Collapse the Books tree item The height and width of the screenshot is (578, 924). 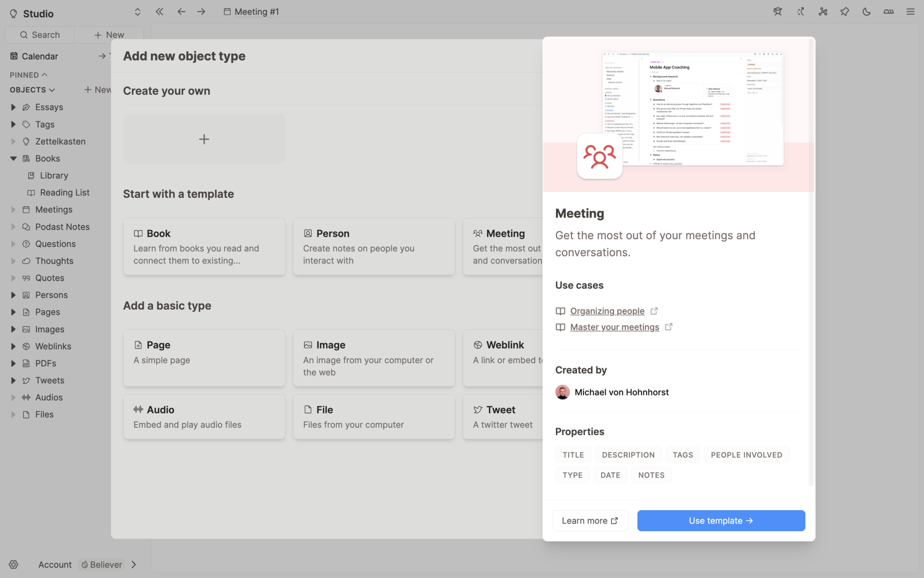[x=13, y=159]
